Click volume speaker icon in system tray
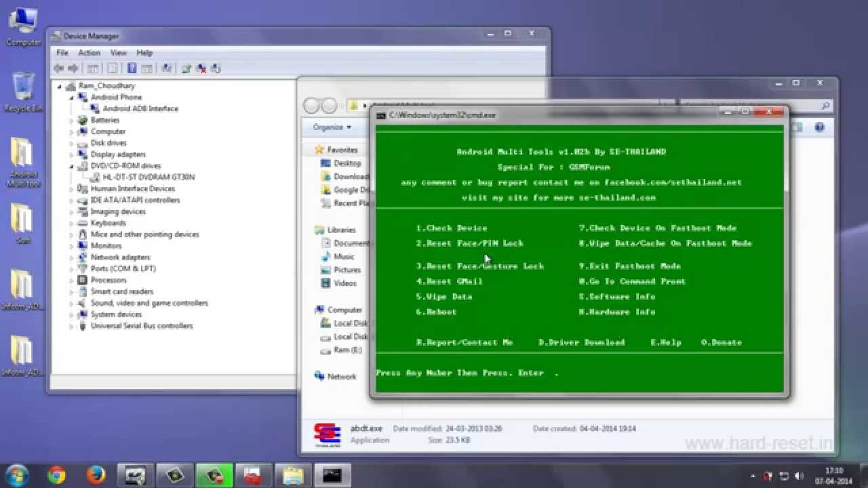Viewport: 868px width, 488px height. coord(799,476)
